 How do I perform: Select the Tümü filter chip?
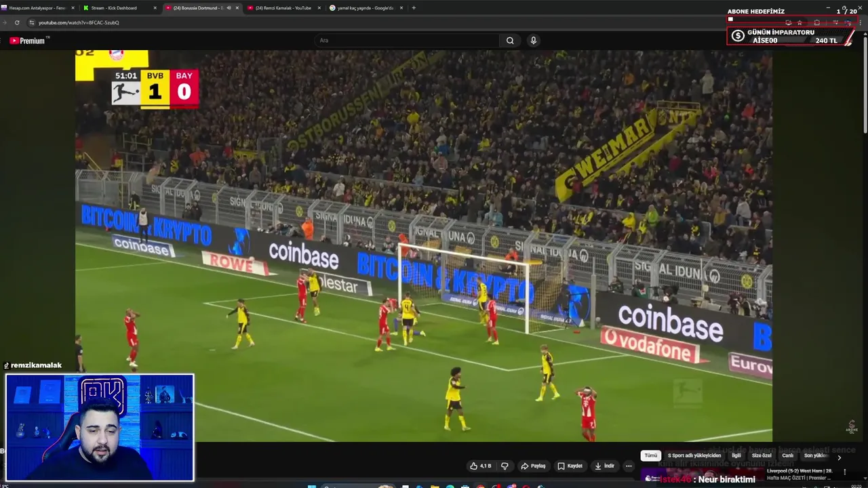(x=651, y=456)
